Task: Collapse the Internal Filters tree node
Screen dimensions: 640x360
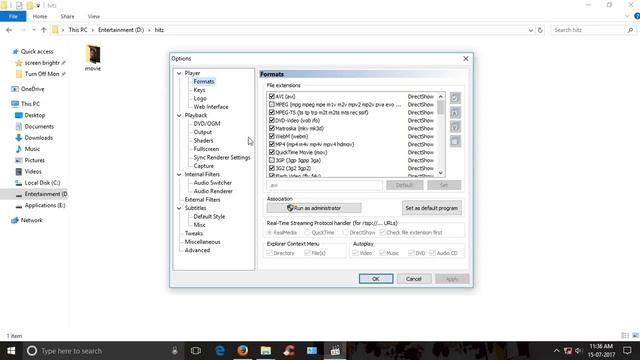Action: pyautogui.click(x=179, y=174)
